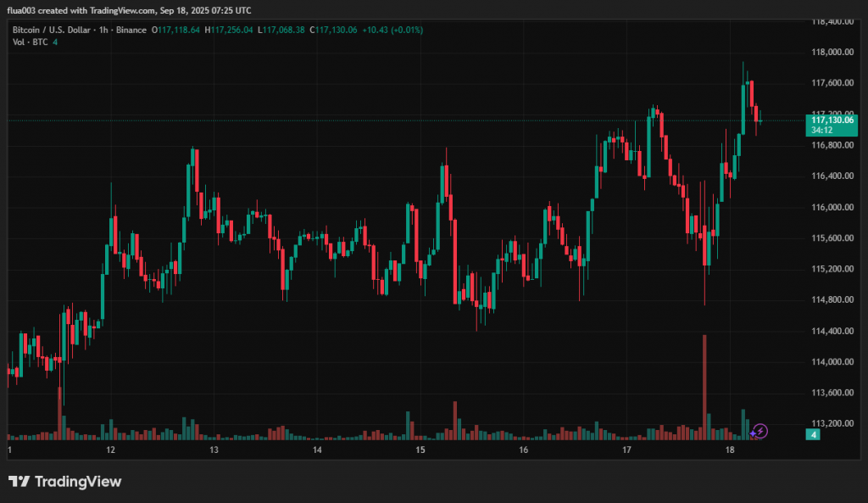Click the 116,000.00 price axis label
Screen dimensions: 868x503
click(x=832, y=207)
